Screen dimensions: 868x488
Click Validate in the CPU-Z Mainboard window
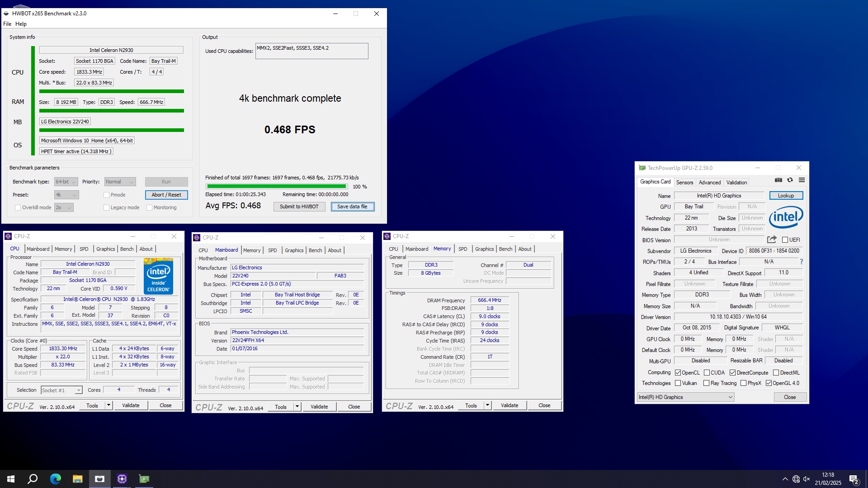319,407
